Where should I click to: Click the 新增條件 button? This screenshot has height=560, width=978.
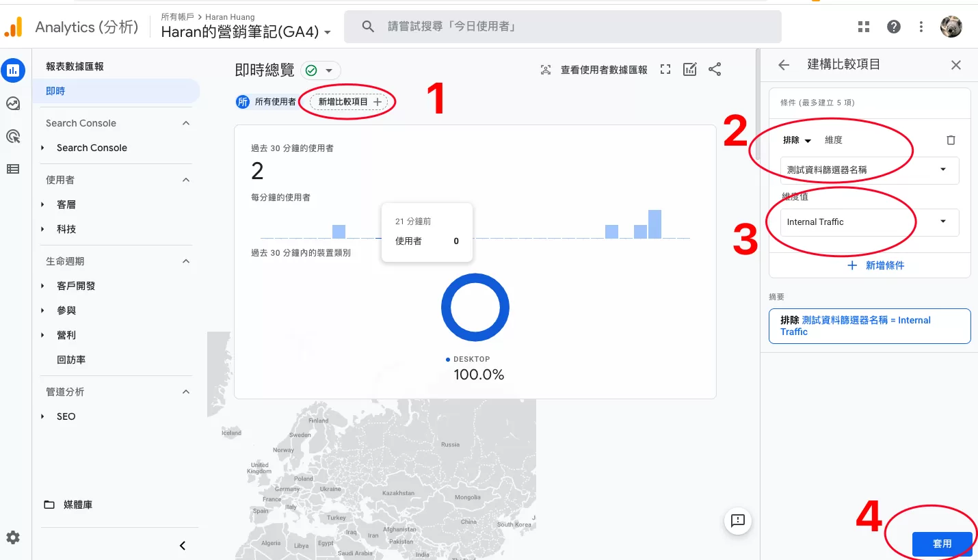coord(875,265)
